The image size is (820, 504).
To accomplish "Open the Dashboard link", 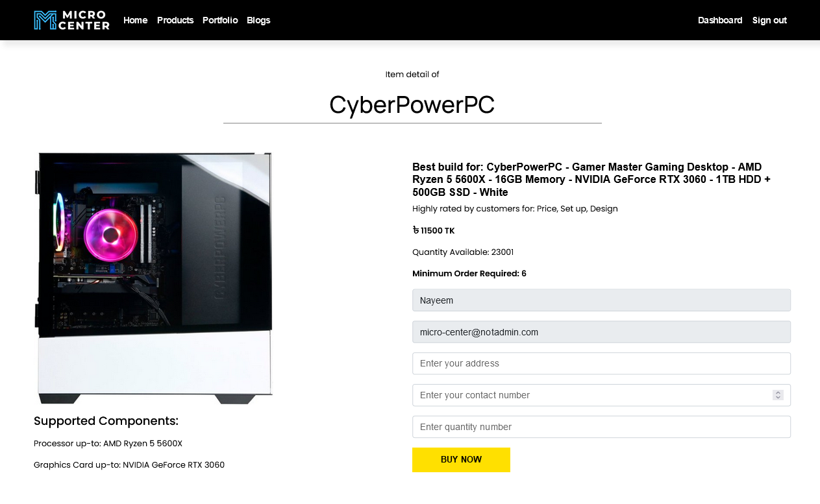I will [720, 20].
